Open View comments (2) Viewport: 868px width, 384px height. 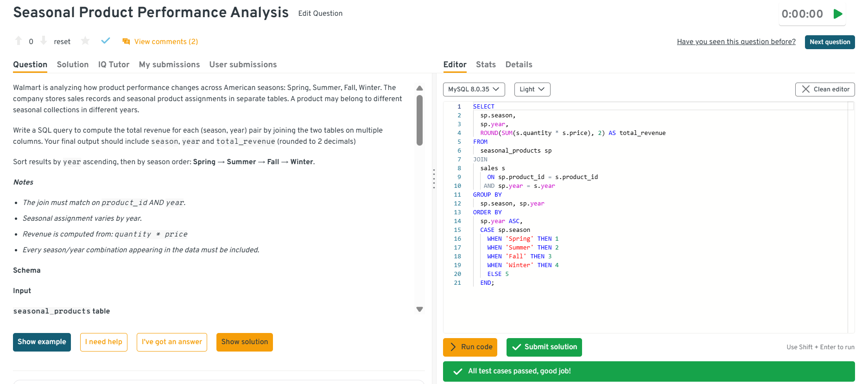click(x=160, y=42)
